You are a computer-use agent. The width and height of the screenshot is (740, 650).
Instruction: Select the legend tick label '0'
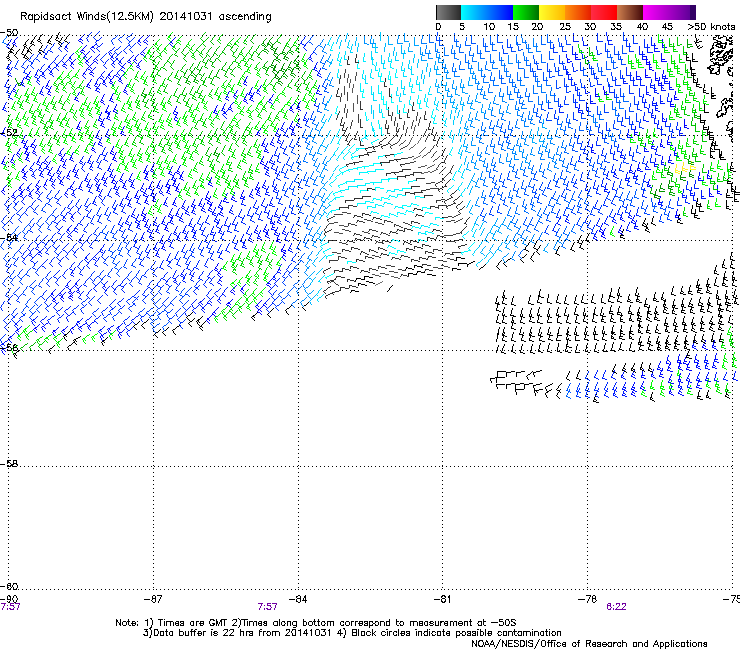(x=438, y=27)
